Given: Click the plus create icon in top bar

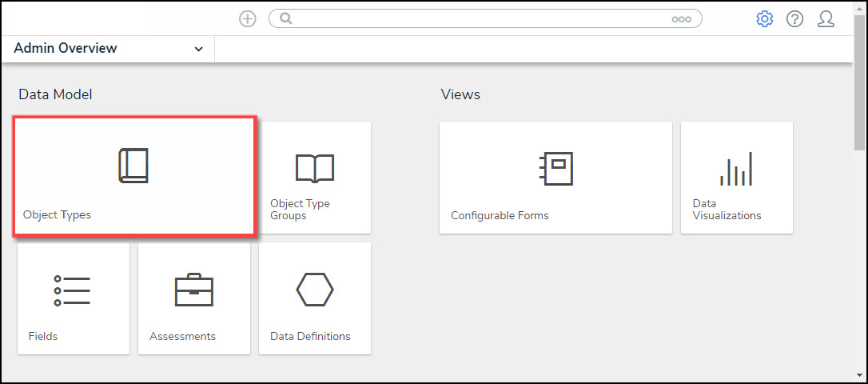Looking at the screenshot, I should 248,19.
